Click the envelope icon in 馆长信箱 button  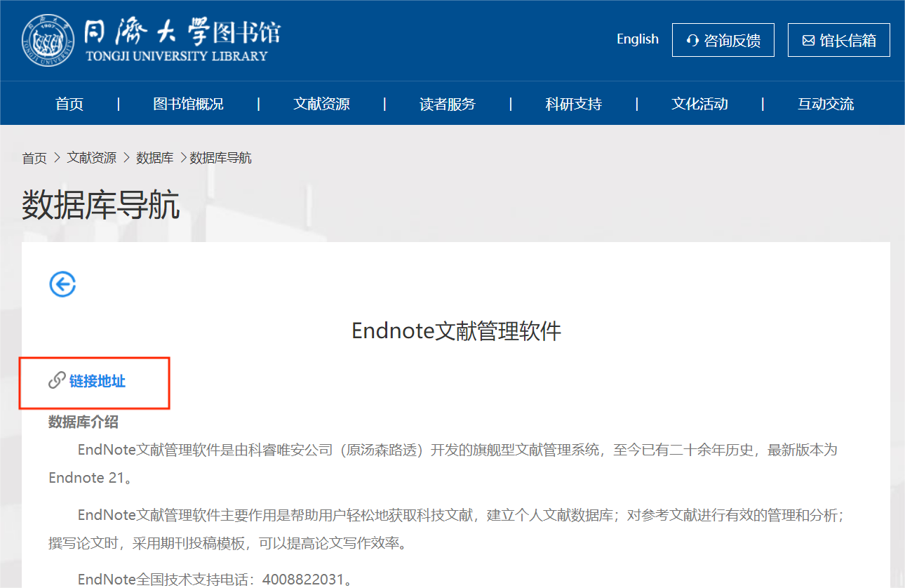click(808, 41)
